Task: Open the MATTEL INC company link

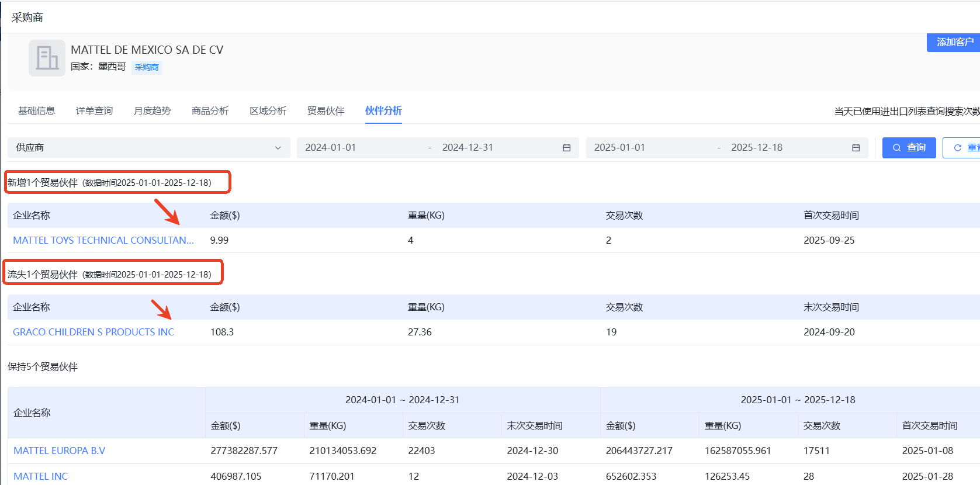Action: tap(41, 476)
